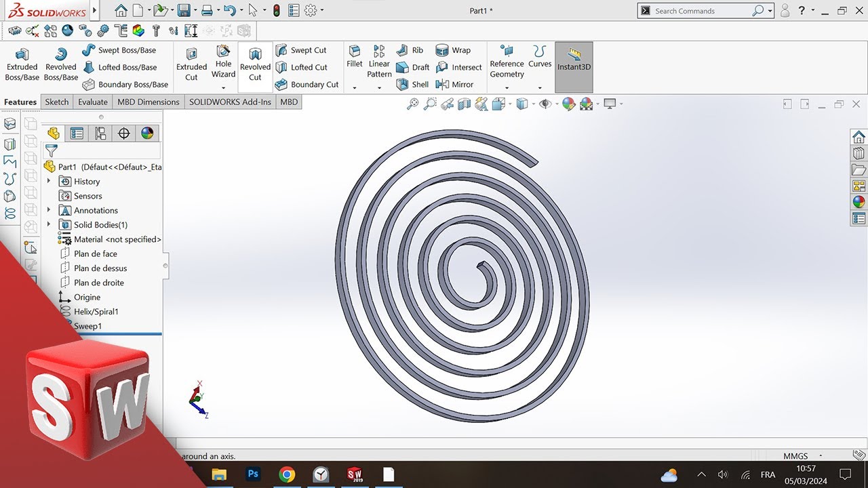
Task: Select the Linear Pattern tool
Action: click(379, 61)
